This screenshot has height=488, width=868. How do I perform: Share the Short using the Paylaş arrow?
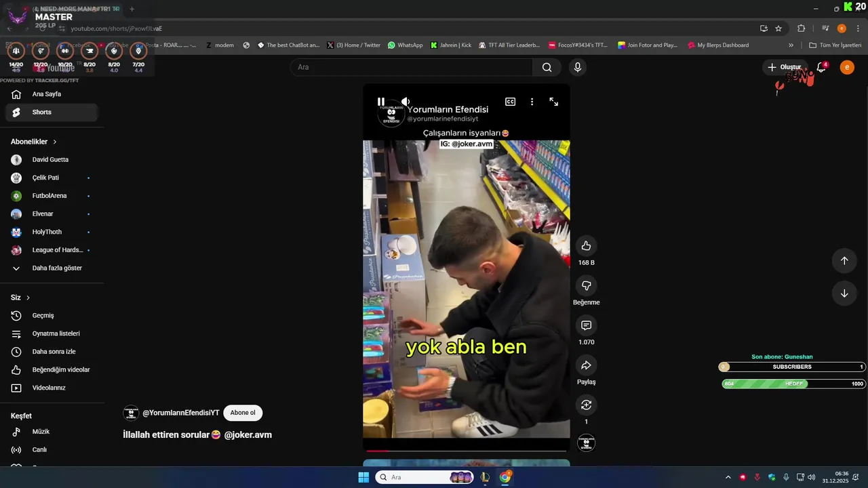[587, 365]
